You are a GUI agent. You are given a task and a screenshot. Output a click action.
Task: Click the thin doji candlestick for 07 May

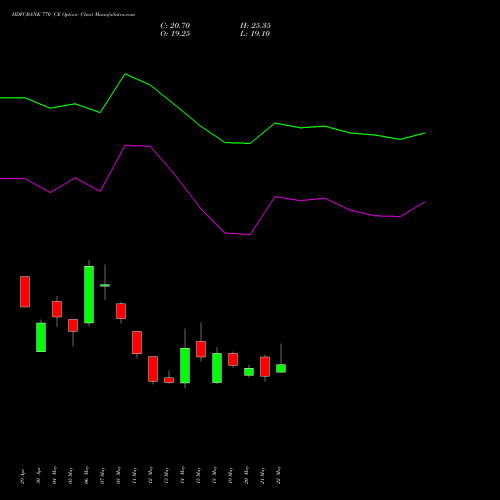pos(105,285)
